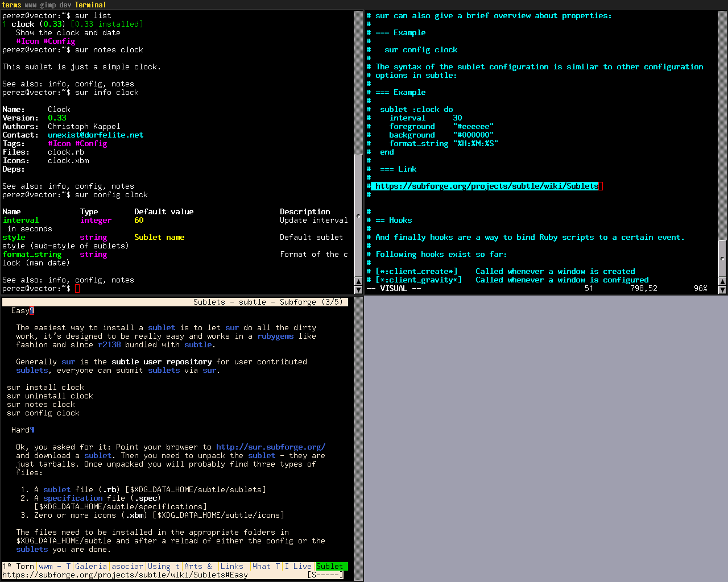Click the contact "unexist@dorfelite.net" in the terminal
Viewport: 728px width, 582px height.
(96, 135)
